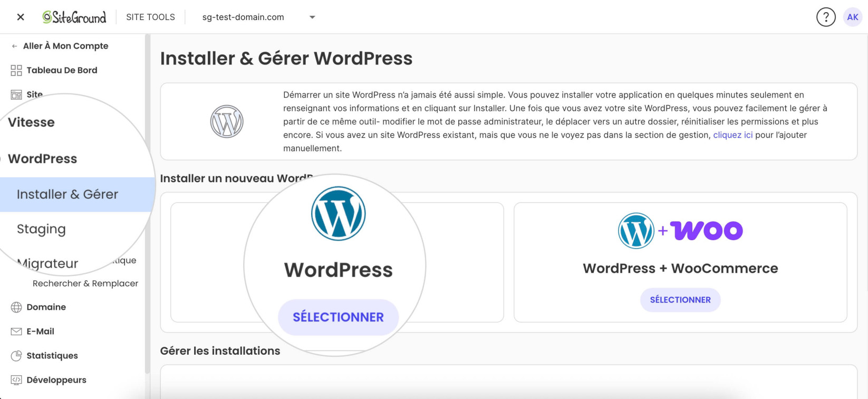Click the Domaine globe icon
This screenshot has width=868, height=399.
[x=16, y=307]
